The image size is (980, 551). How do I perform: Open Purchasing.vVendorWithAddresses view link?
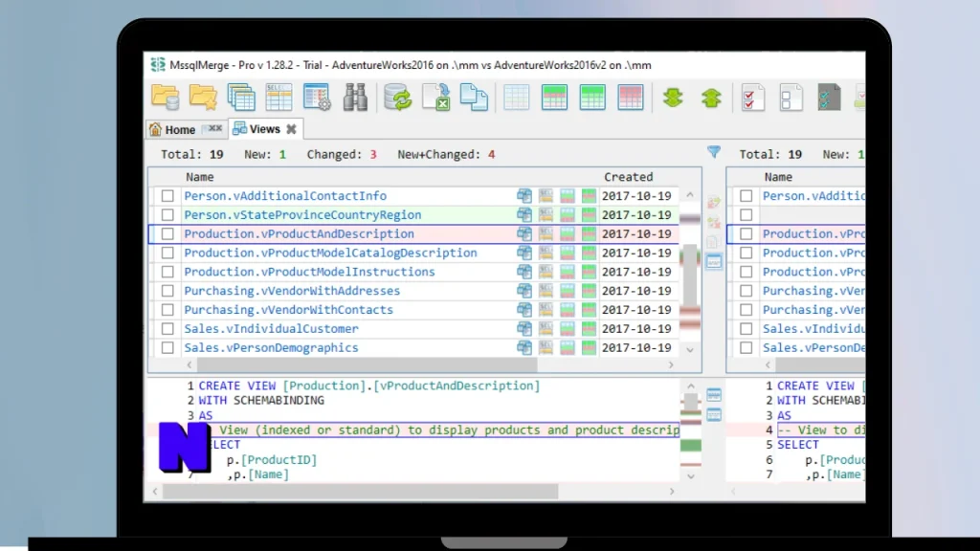coord(292,291)
